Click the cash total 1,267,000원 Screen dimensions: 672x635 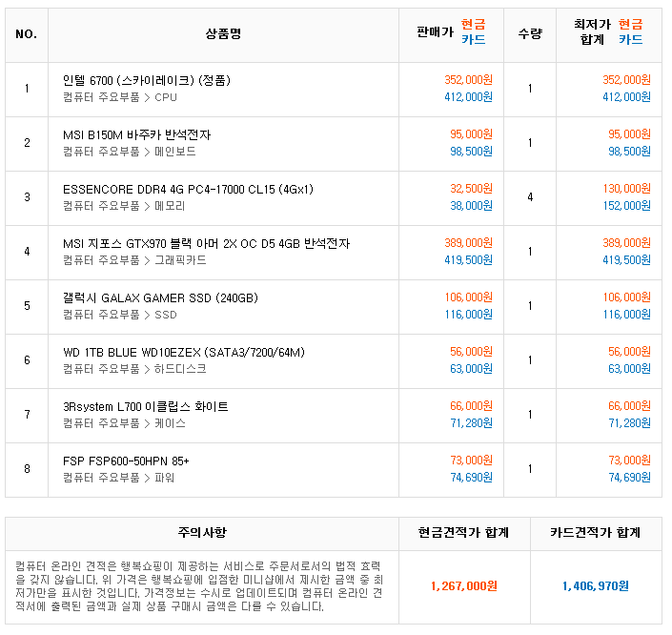463,586
